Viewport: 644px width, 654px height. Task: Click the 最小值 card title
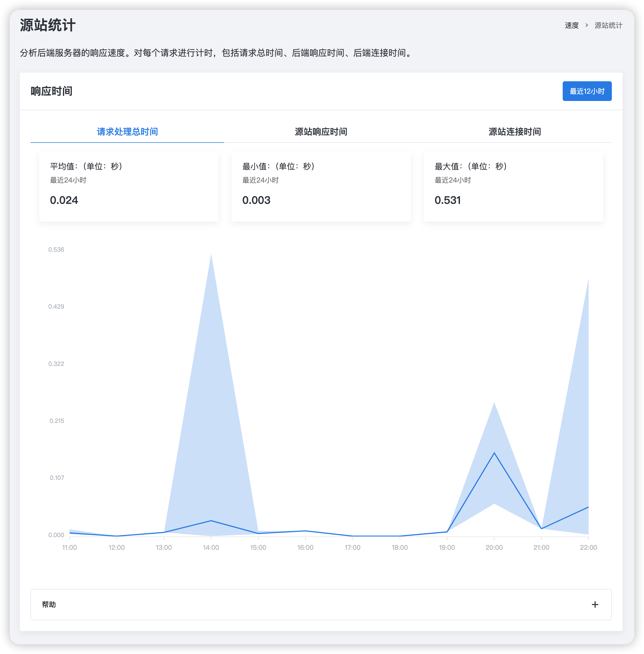tap(279, 166)
